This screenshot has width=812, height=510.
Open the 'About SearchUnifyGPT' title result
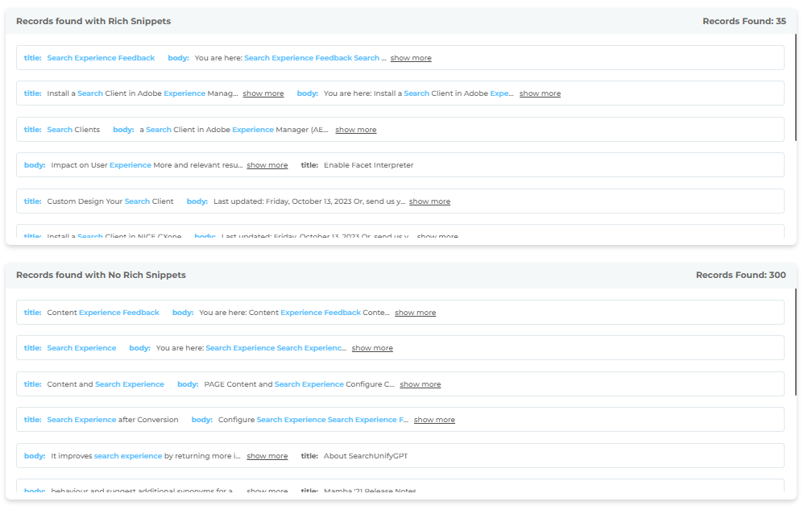click(x=366, y=456)
